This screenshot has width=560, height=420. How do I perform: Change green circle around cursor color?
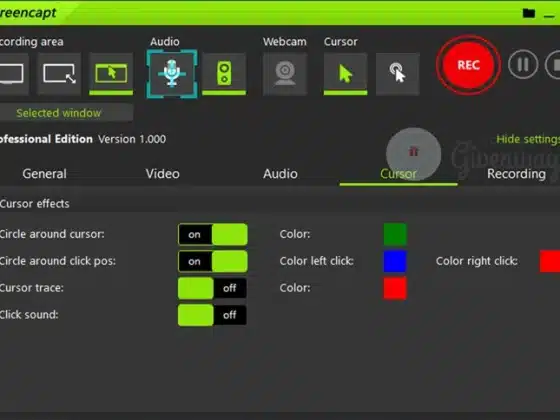395,234
